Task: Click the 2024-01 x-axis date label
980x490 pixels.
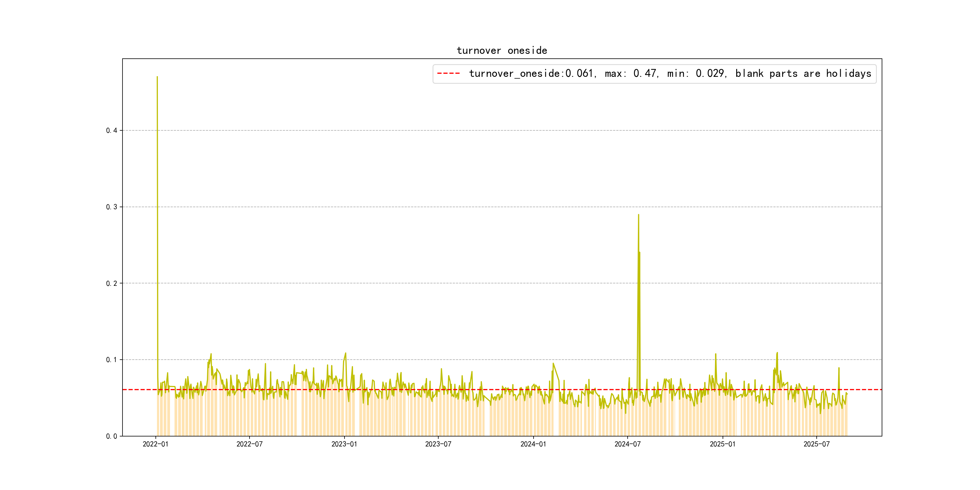Action: coord(533,444)
